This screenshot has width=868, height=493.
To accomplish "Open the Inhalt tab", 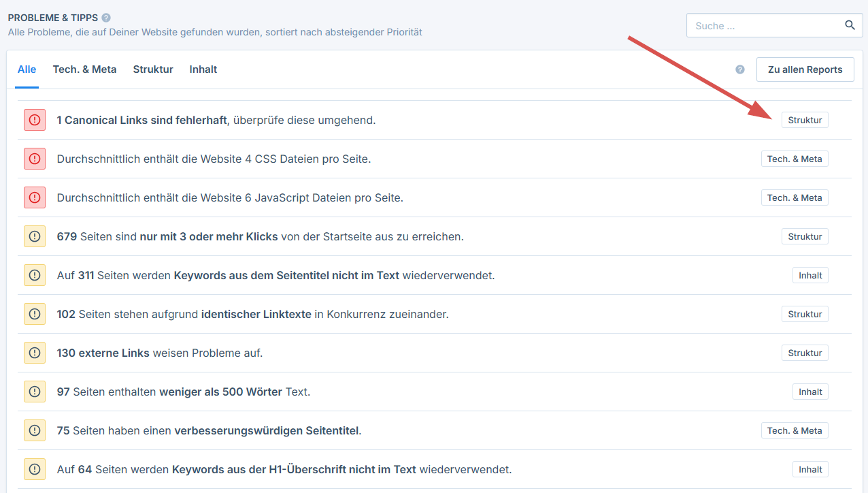I will (203, 69).
